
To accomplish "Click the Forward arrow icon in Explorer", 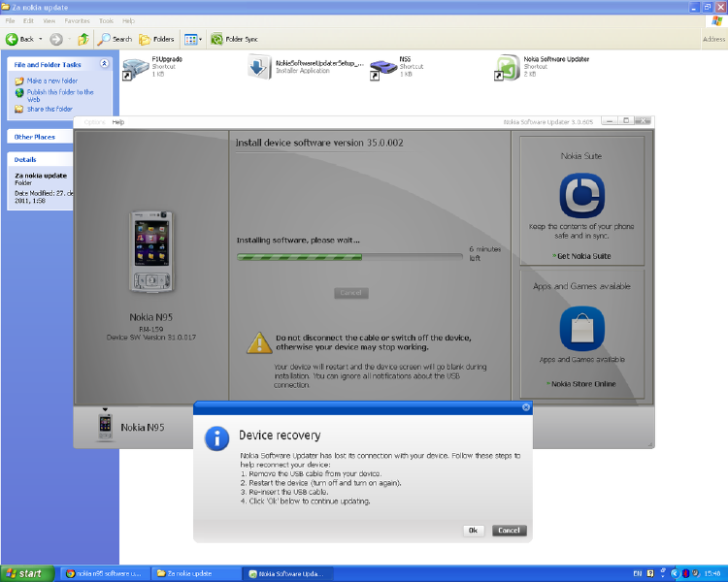I will (x=56, y=40).
